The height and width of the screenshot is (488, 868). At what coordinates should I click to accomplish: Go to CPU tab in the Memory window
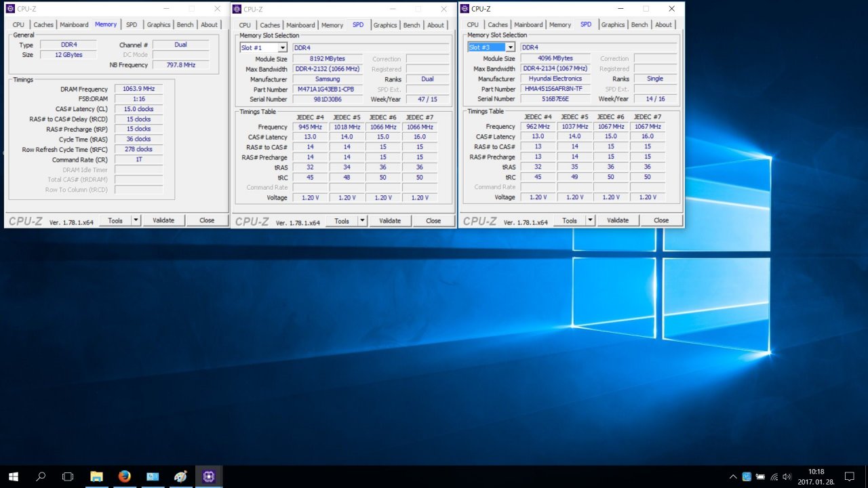(x=18, y=24)
